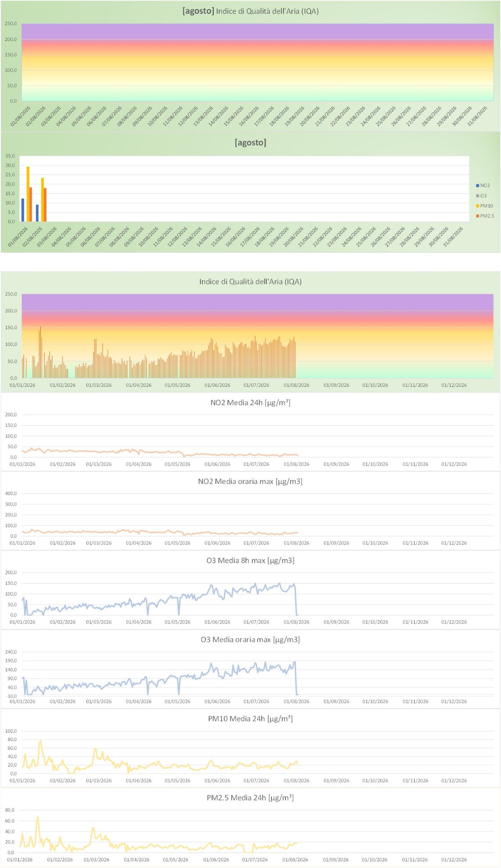
Task: Click the tallest January bar in yearly IQA chart
Action: (40, 352)
